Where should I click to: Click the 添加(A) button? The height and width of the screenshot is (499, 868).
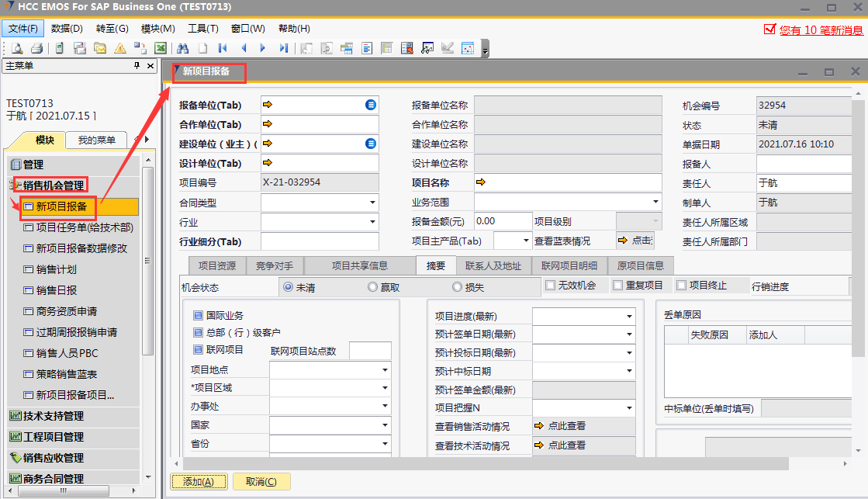pos(199,482)
